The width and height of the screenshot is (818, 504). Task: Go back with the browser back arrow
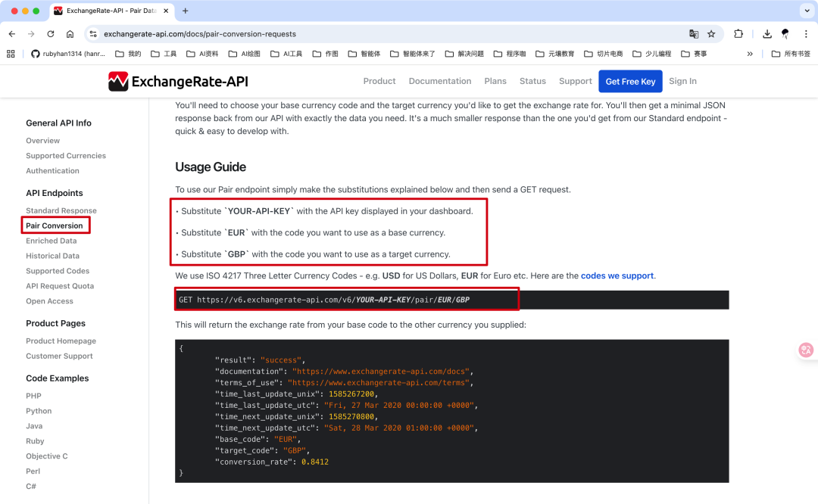[x=12, y=34]
